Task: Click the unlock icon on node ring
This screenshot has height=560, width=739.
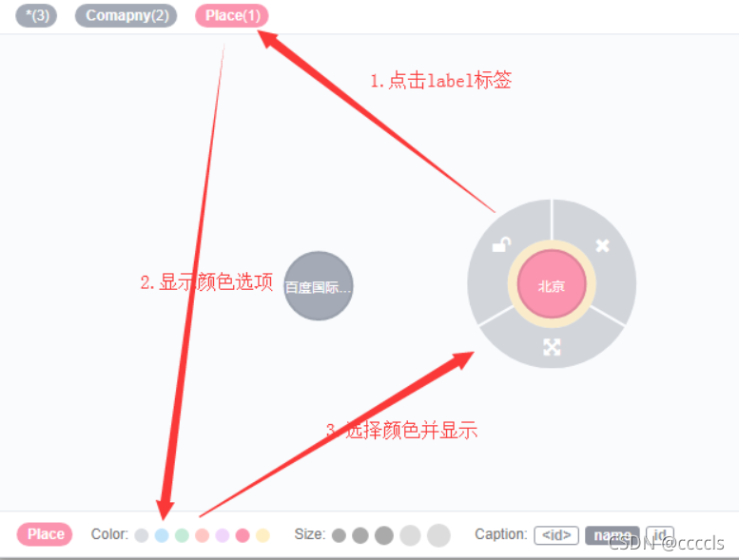Action: click(501, 244)
